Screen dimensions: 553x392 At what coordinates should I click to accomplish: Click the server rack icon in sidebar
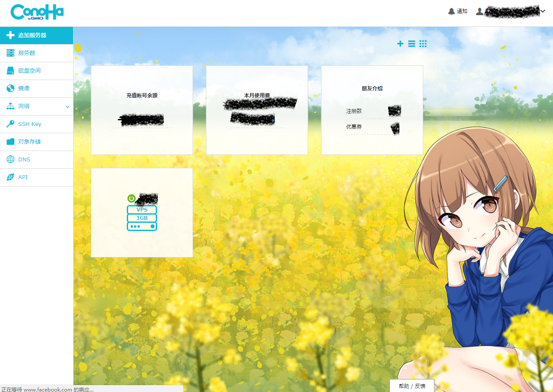10,53
